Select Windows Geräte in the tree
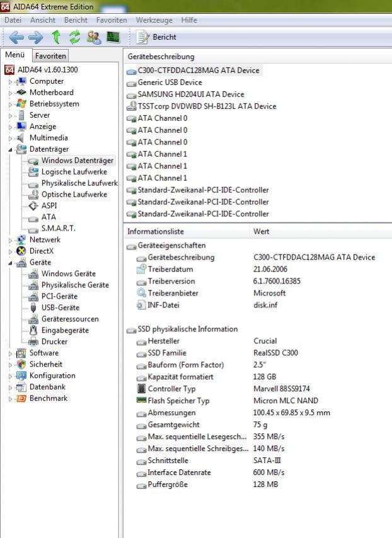This screenshot has width=392, height=538. pyautogui.click(x=62, y=274)
